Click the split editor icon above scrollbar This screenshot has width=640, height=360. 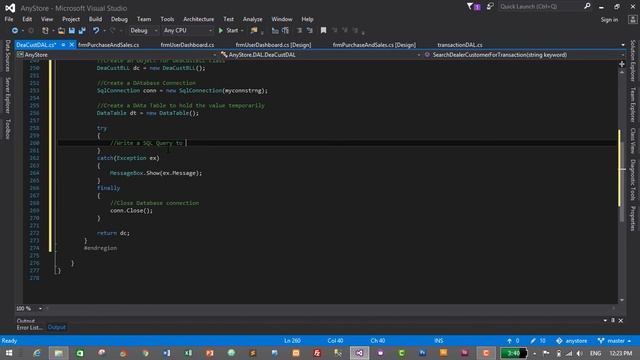(x=622, y=64)
